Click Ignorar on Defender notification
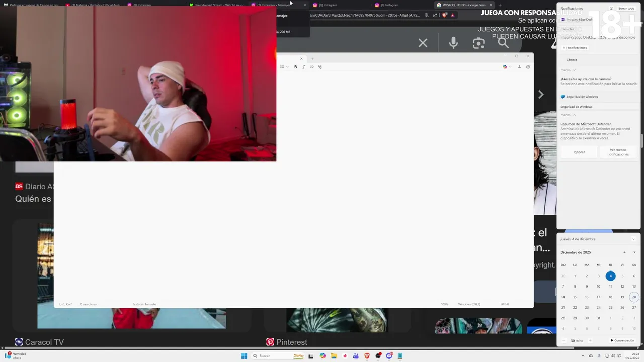The height and width of the screenshot is (362, 644). [x=579, y=152]
